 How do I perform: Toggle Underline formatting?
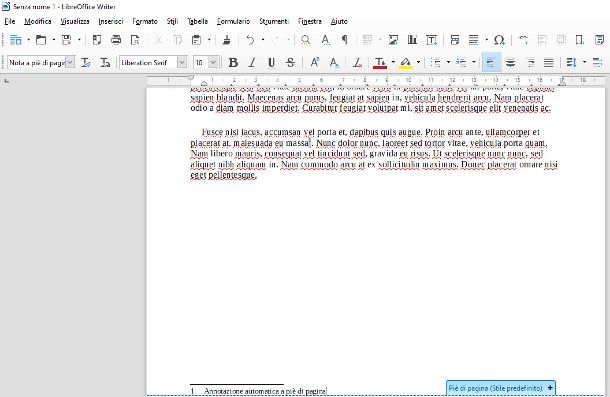(x=271, y=62)
